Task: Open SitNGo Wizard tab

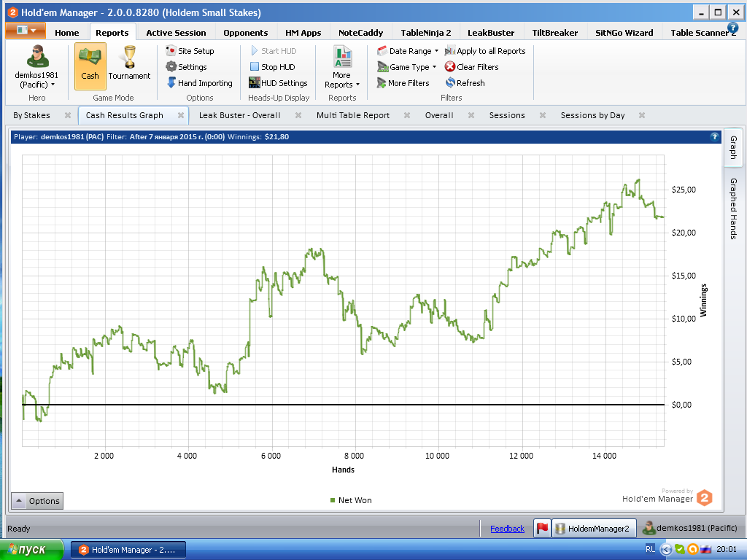Action: click(x=624, y=33)
